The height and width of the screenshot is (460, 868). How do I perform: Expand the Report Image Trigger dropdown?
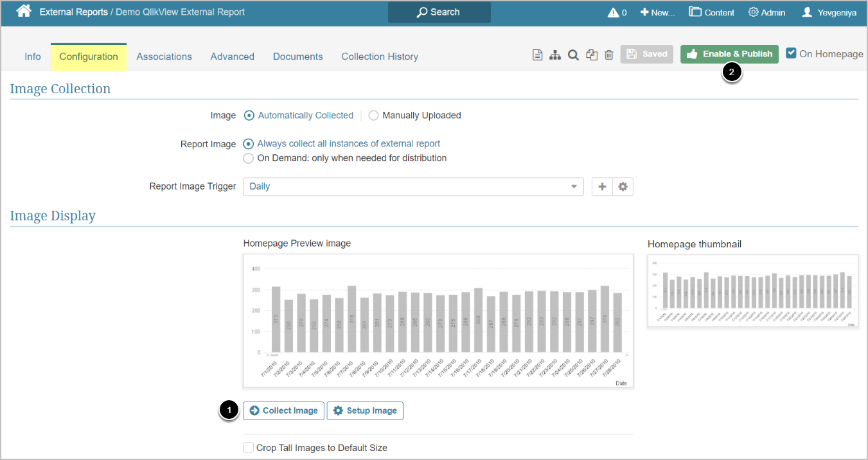[412, 186]
